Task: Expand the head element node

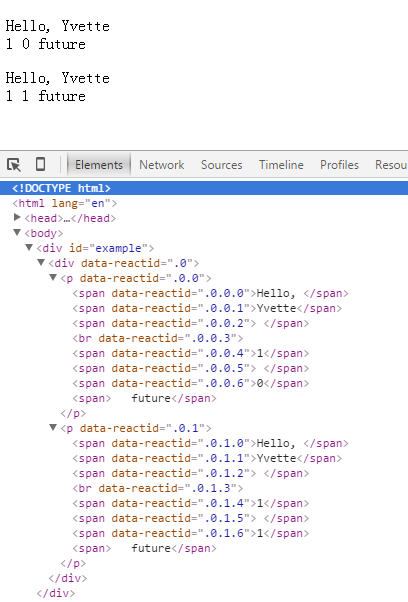Action: pos(17,218)
